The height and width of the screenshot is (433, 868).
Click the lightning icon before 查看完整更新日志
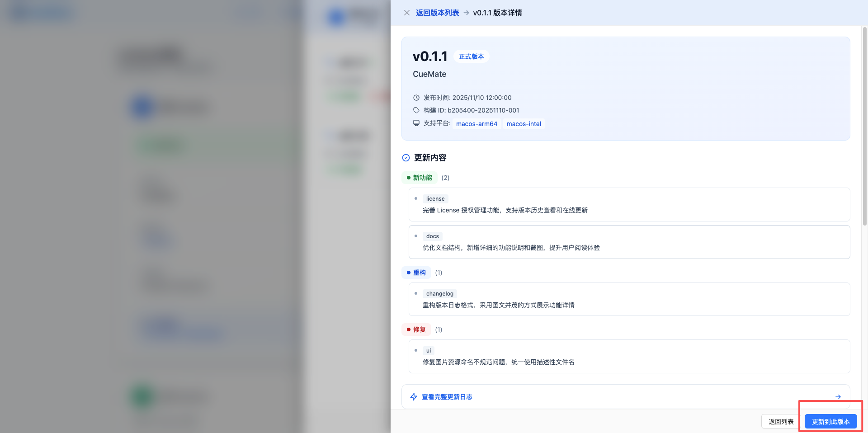[x=414, y=397]
